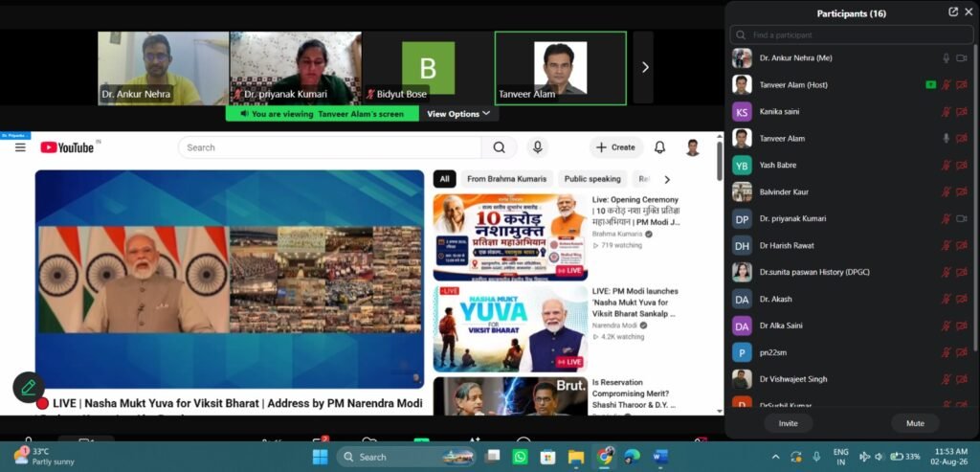Open the weather widget showing 33°C

tap(42, 457)
